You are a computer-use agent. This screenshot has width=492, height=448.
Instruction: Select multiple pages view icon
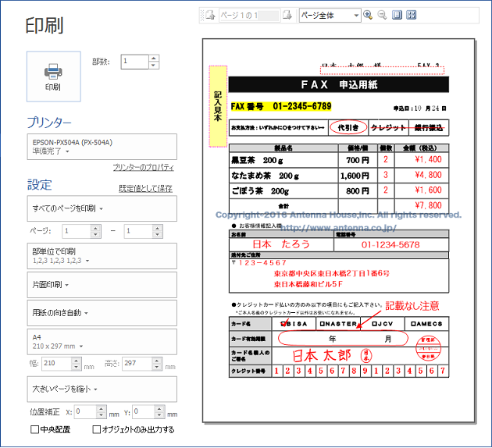[x=411, y=15]
